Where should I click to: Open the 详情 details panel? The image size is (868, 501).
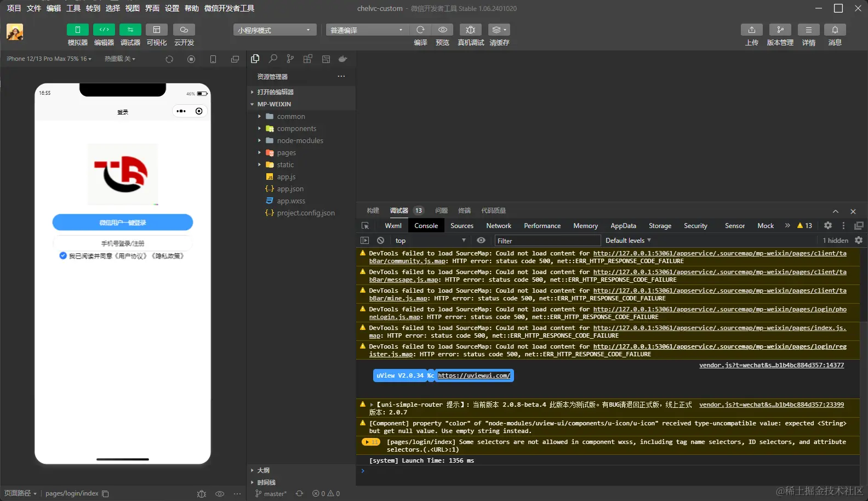tap(809, 30)
